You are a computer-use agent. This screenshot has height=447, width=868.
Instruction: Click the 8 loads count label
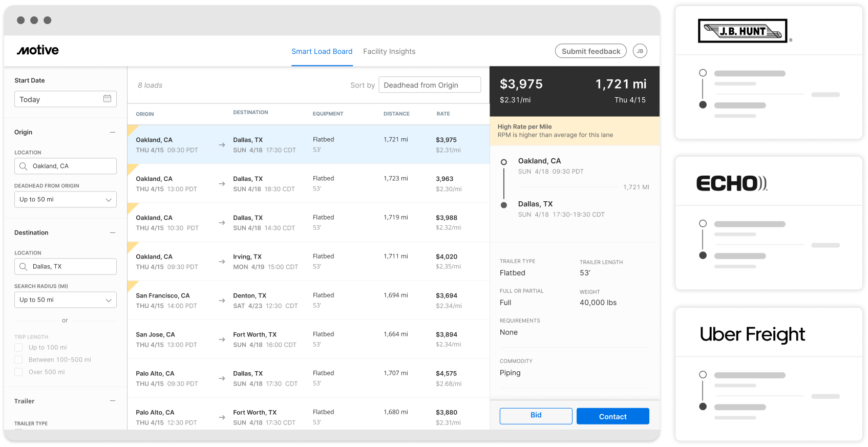pyautogui.click(x=150, y=85)
